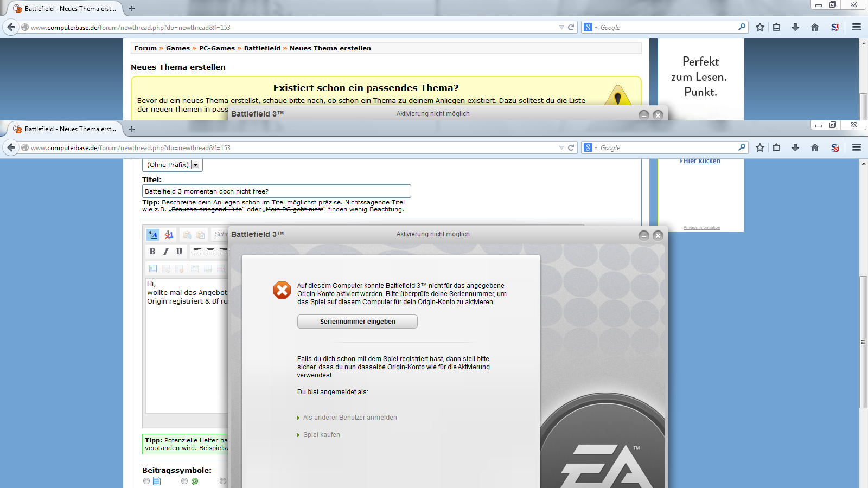Insert a table in the post editor
This screenshot has width=868, height=488.
[x=153, y=268]
